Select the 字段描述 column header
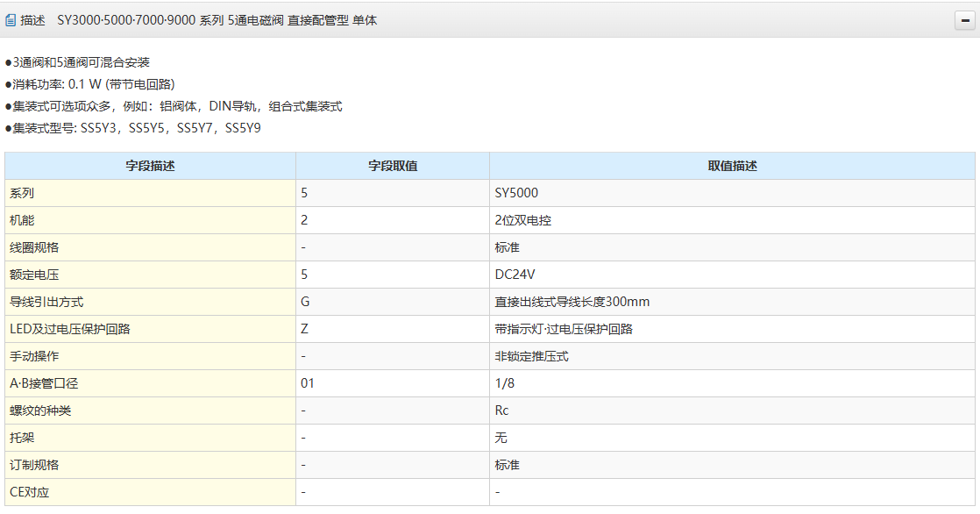Image resolution: width=980 pixels, height=514 pixels. (150, 166)
